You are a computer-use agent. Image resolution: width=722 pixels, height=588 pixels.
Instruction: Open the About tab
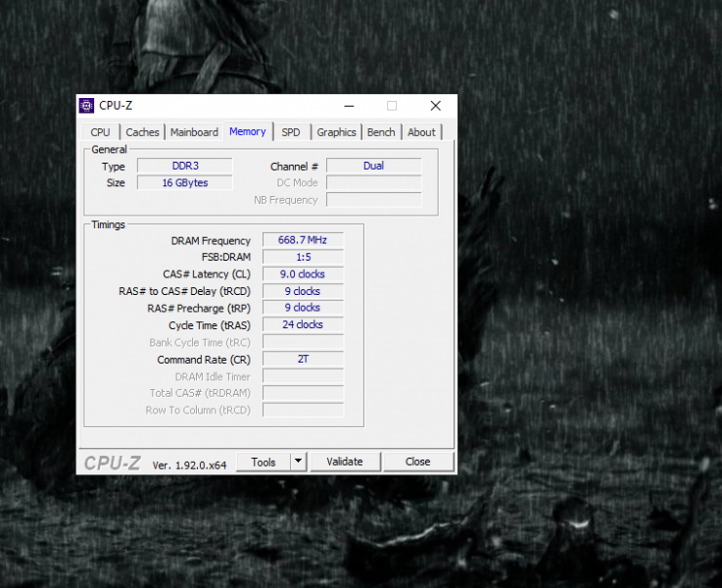coord(421,132)
